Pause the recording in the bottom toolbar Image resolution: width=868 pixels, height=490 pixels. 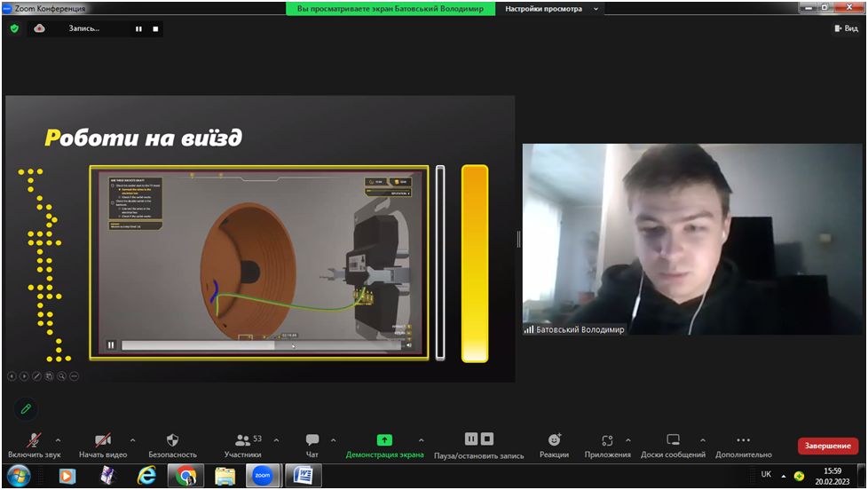470,439
